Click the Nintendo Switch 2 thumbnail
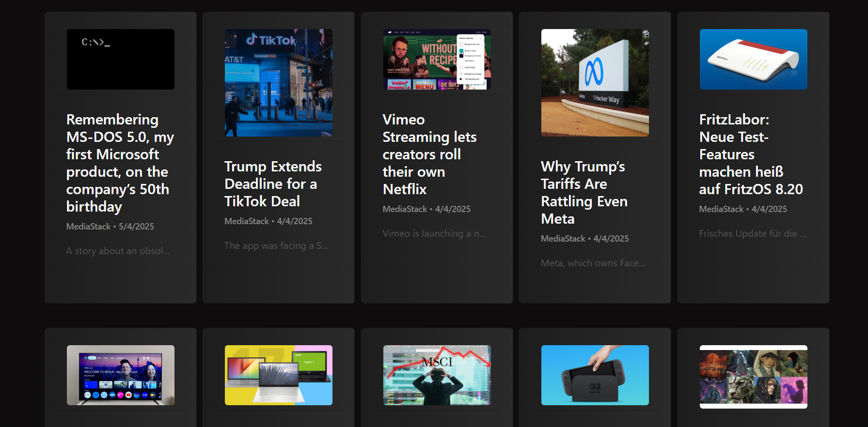The width and height of the screenshot is (868, 427). tap(595, 375)
